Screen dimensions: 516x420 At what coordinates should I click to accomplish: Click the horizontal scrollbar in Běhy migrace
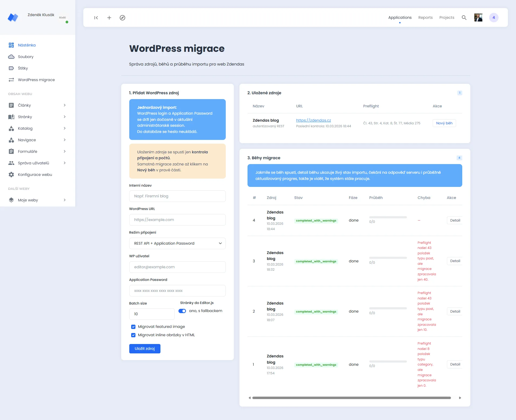[x=352, y=398]
